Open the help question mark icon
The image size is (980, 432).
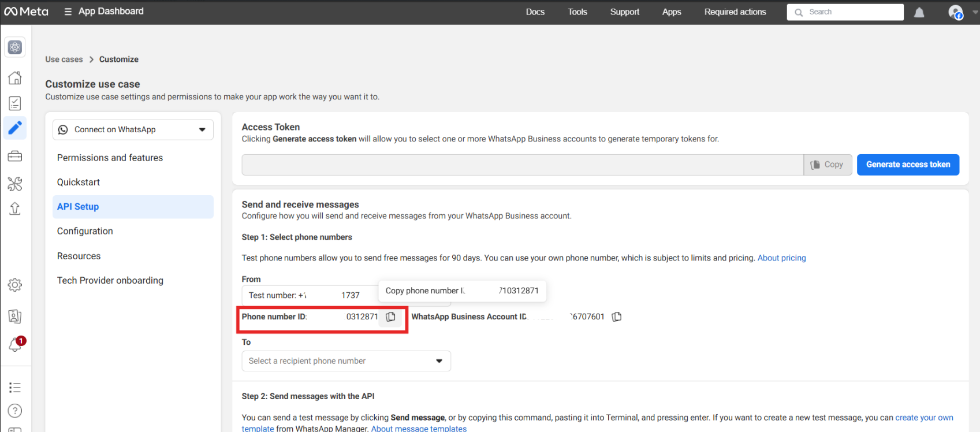(15, 411)
